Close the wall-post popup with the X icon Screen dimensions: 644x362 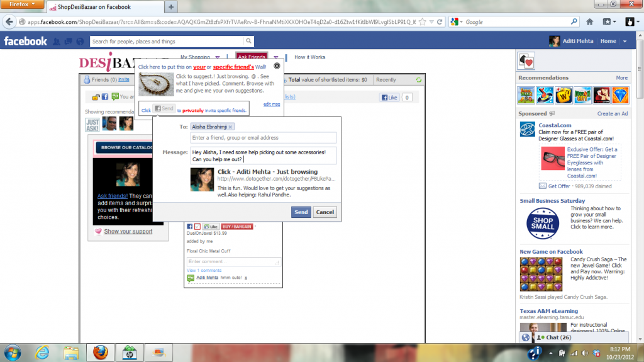[277, 66]
